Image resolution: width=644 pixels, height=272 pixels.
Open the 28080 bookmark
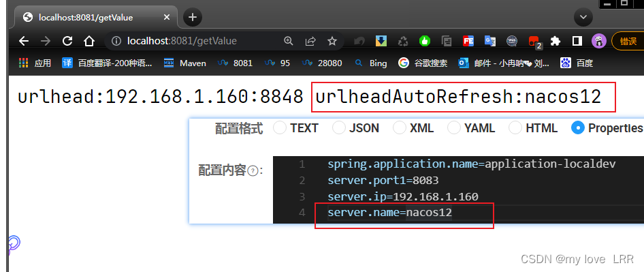coord(321,63)
